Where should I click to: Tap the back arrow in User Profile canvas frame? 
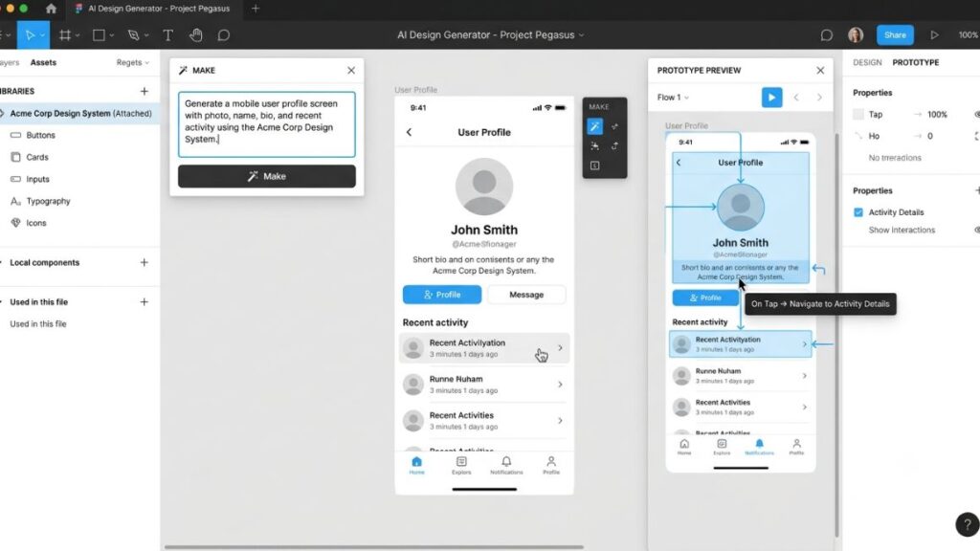[x=410, y=132]
